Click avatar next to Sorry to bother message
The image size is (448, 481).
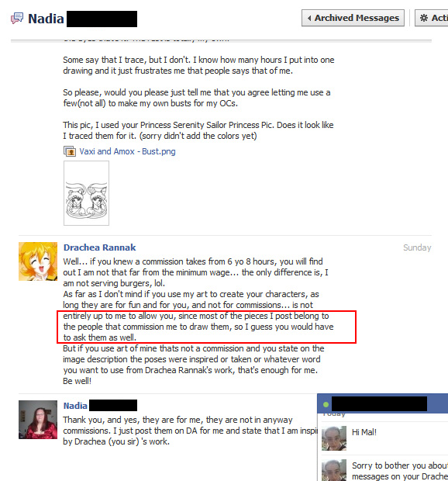click(334, 470)
